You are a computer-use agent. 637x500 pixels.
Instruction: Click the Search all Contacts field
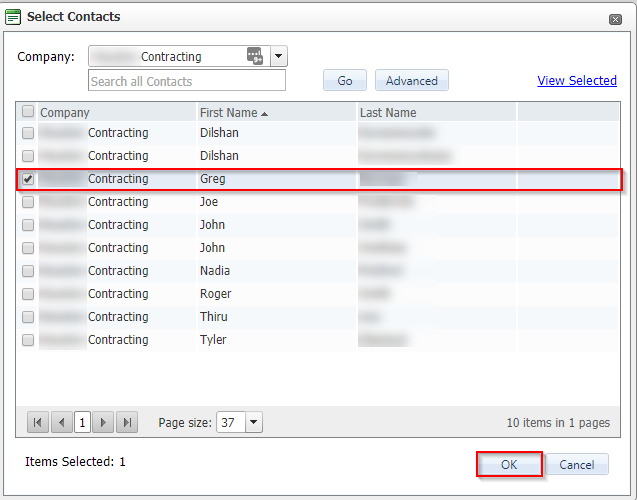point(187,80)
